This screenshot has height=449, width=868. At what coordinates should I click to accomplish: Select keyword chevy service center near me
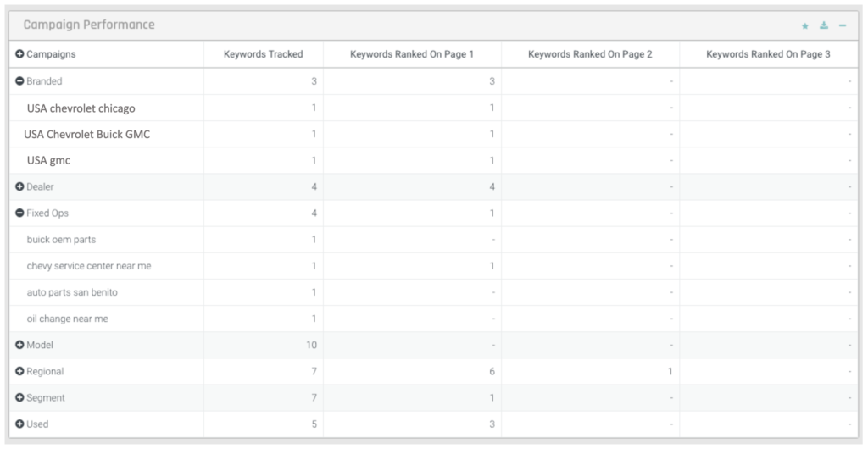pos(89,266)
